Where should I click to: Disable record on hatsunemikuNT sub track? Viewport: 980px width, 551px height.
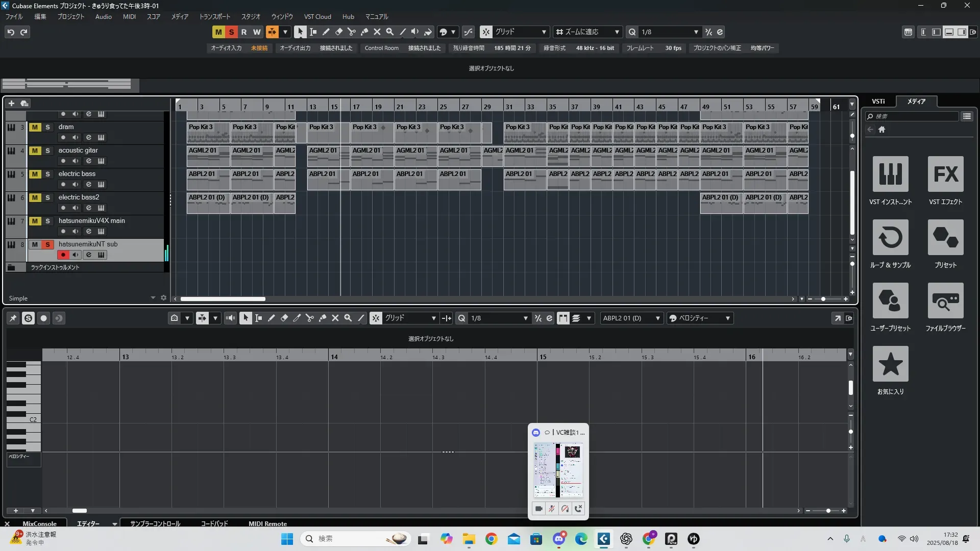pos(63,255)
